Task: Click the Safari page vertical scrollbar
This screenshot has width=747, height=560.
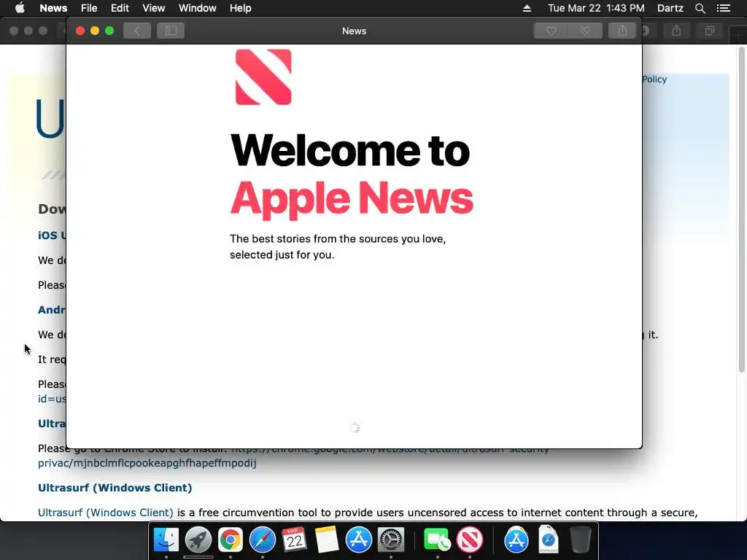Action: pyautogui.click(x=741, y=209)
